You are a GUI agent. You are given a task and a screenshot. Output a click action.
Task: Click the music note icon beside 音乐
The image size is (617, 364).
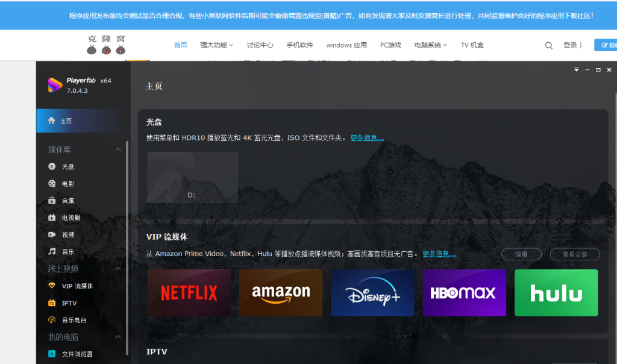pos(52,251)
